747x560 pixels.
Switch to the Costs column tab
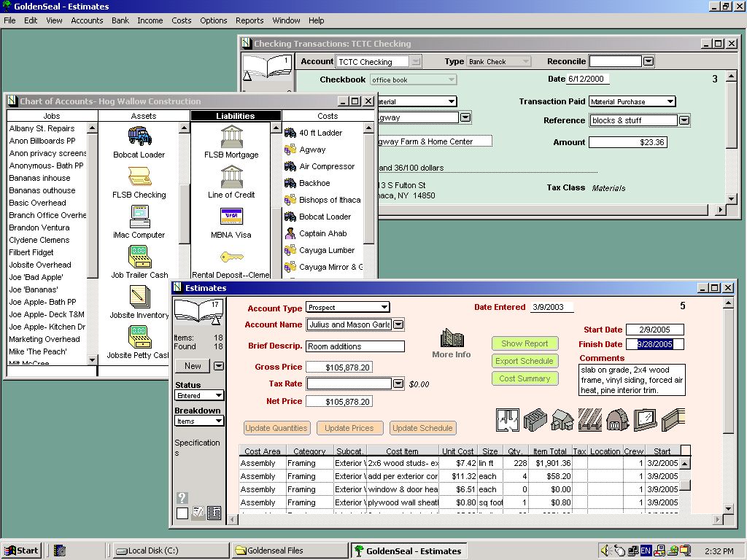click(328, 116)
